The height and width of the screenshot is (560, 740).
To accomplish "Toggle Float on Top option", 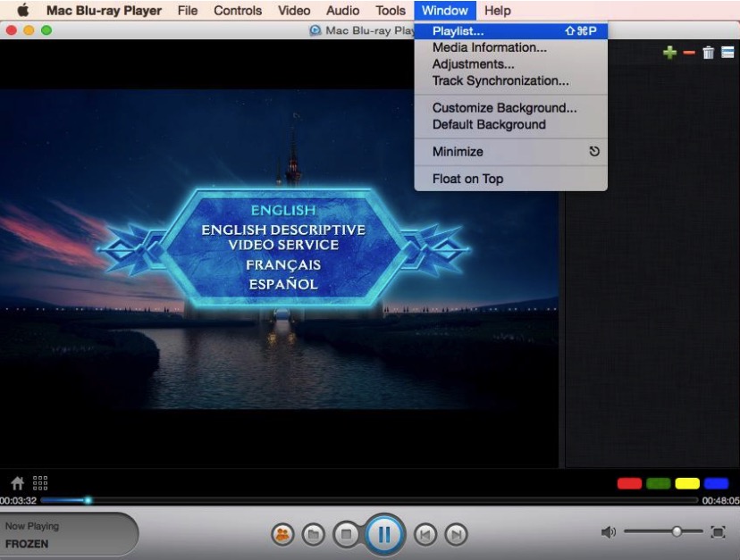I will pos(510,179).
